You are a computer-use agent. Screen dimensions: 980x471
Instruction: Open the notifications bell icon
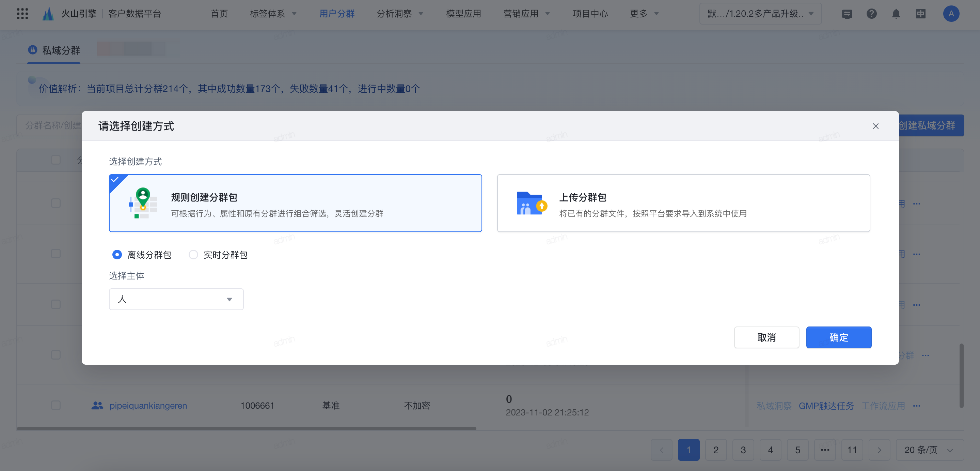tap(896, 14)
